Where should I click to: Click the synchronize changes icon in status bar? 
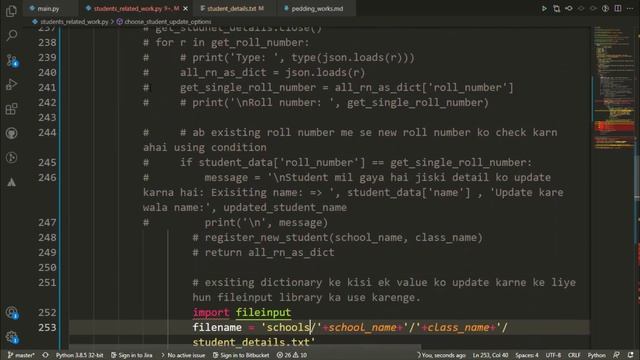tap(45, 355)
